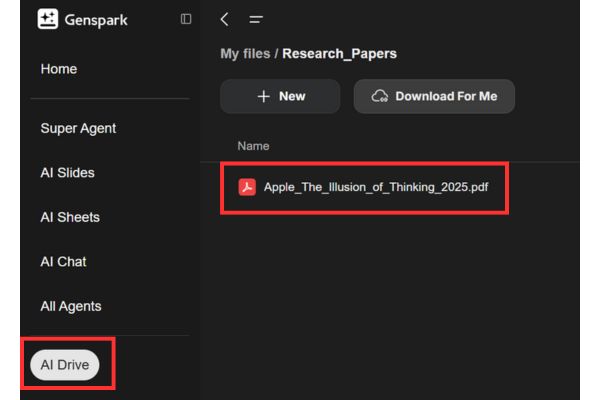Click the Research_Papers breadcrumb folder

tap(339, 53)
